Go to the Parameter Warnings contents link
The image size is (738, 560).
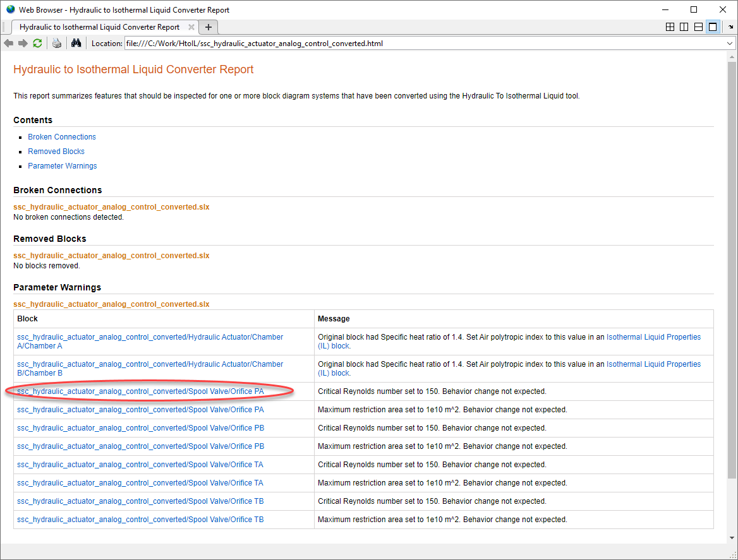(x=63, y=166)
